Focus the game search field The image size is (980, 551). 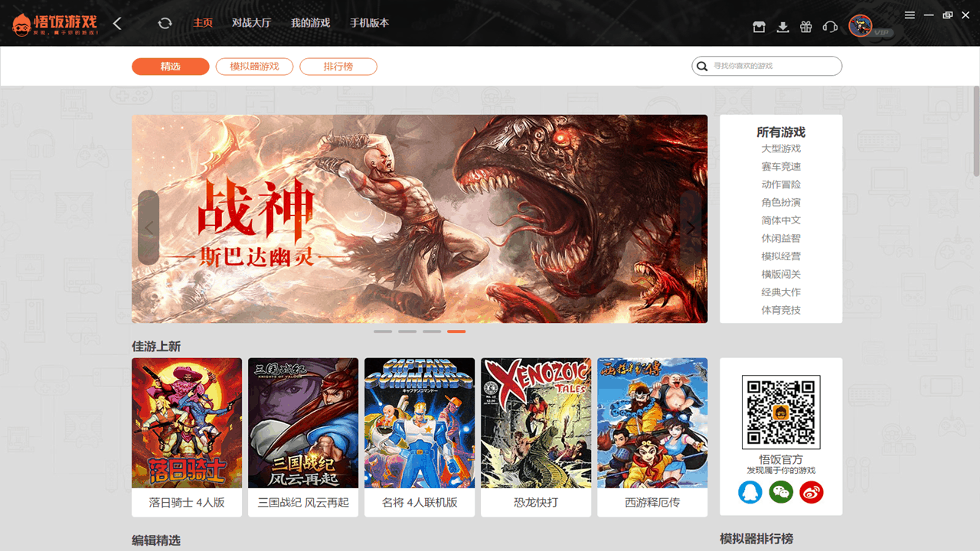[x=767, y=67]
